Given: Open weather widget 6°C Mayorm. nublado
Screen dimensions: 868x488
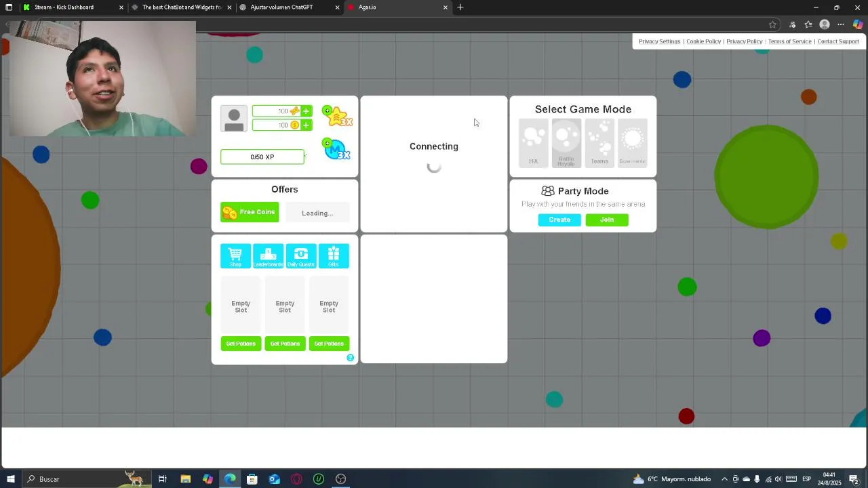Looking at the screenshot, I should tap(671, 479).
